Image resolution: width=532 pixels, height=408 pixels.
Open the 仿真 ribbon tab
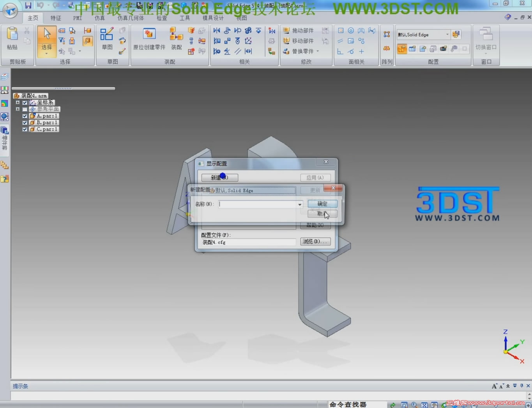point(100,18)
